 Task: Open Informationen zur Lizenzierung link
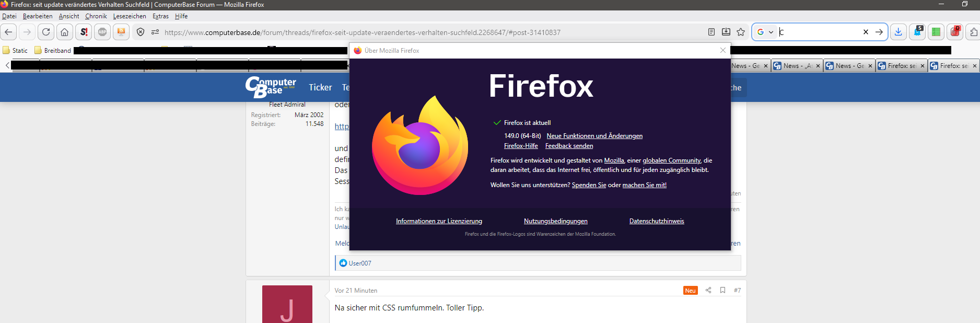[439, 221]
